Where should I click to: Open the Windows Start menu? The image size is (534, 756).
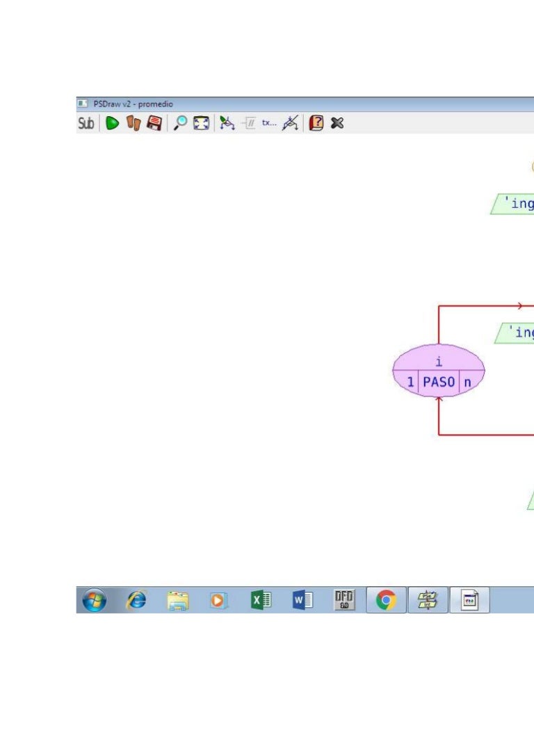click(x=95, y=600)
